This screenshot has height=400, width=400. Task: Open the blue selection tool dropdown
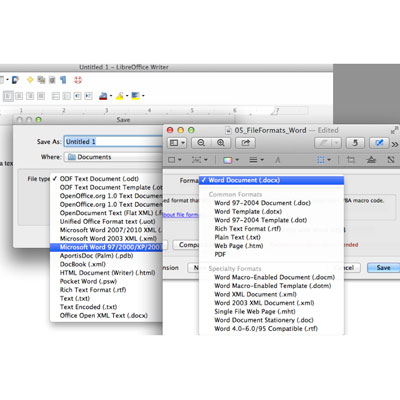click(x=324, y=160)
